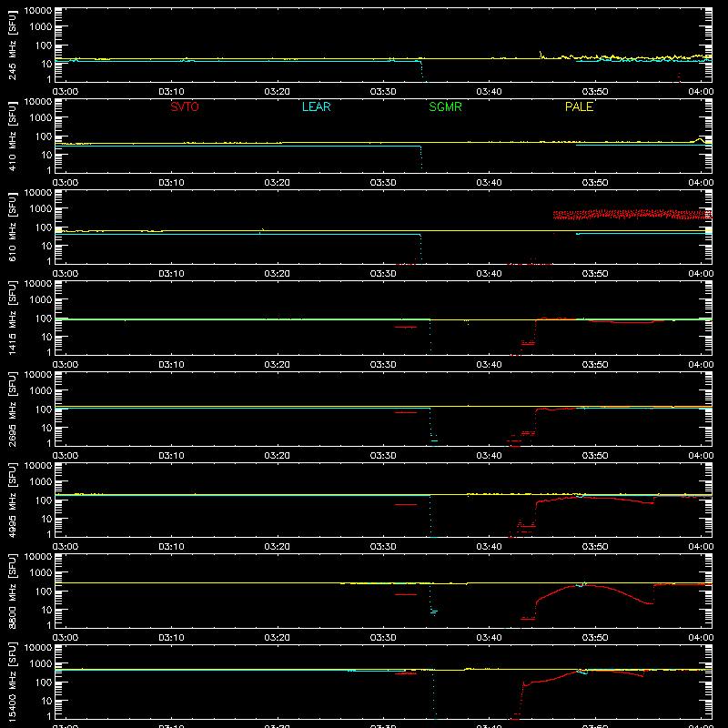Select the 1415 MHz [SFU] axis title
Image resolution: width=728 pixels, height=728 pixels.
(x=13, y=318)
